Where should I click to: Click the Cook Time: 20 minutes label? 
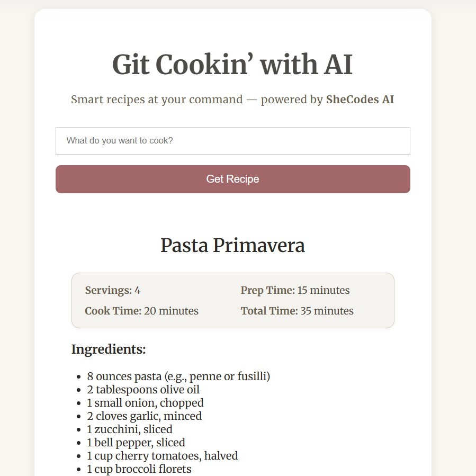click(141, 311)
